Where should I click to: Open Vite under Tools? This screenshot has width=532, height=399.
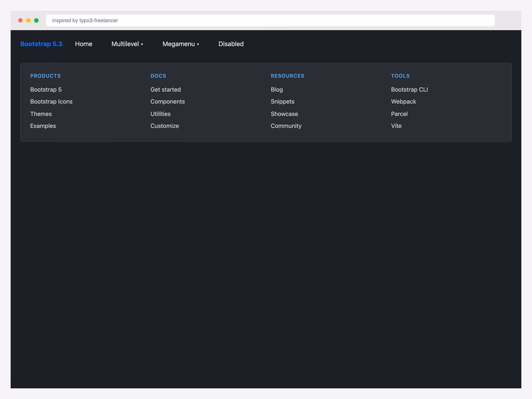[x=396, y=126]
